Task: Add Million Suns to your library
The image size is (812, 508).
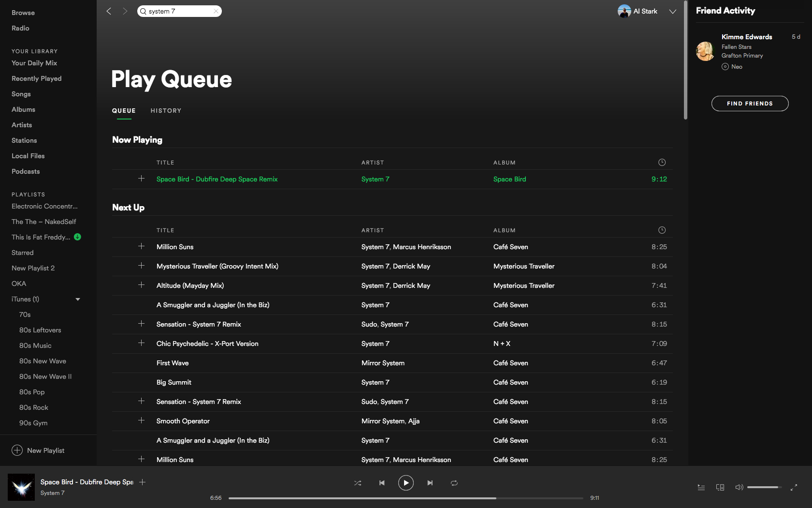Action: 141,247
